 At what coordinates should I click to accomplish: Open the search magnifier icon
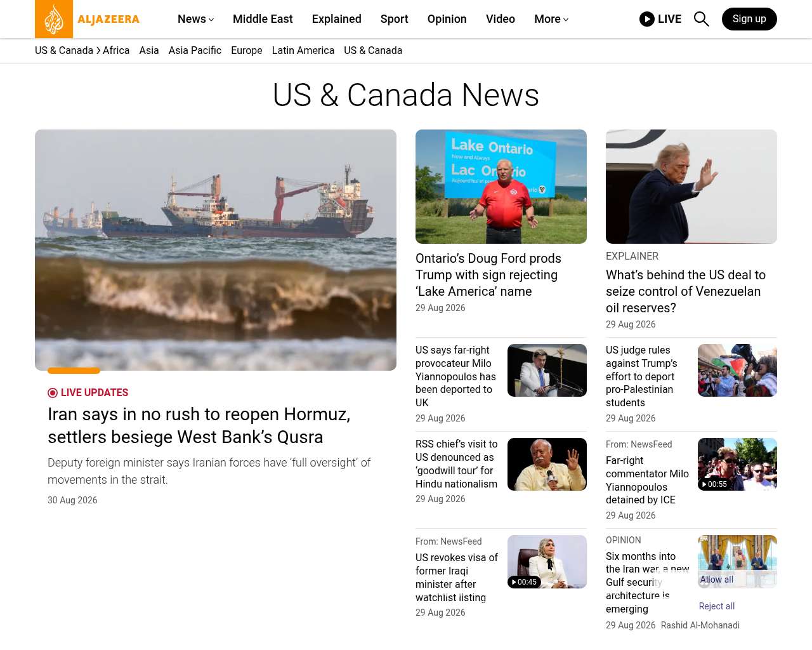coord(701,19)
